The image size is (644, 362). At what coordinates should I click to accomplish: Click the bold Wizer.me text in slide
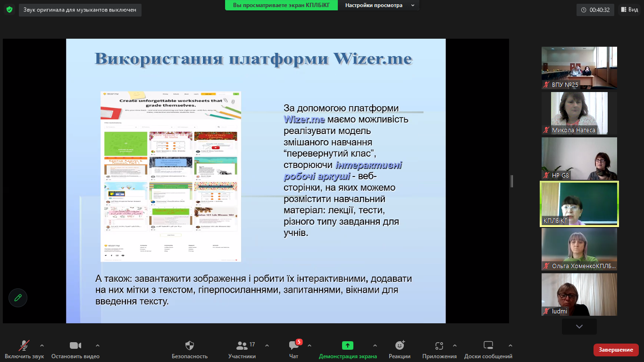coord(304,119)
